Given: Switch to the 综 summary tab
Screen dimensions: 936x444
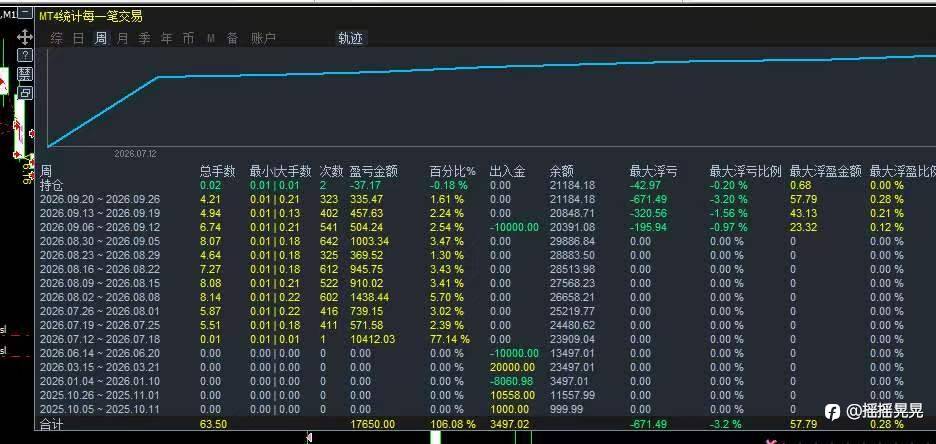Looking at the screenshot, I should point(57,39).
